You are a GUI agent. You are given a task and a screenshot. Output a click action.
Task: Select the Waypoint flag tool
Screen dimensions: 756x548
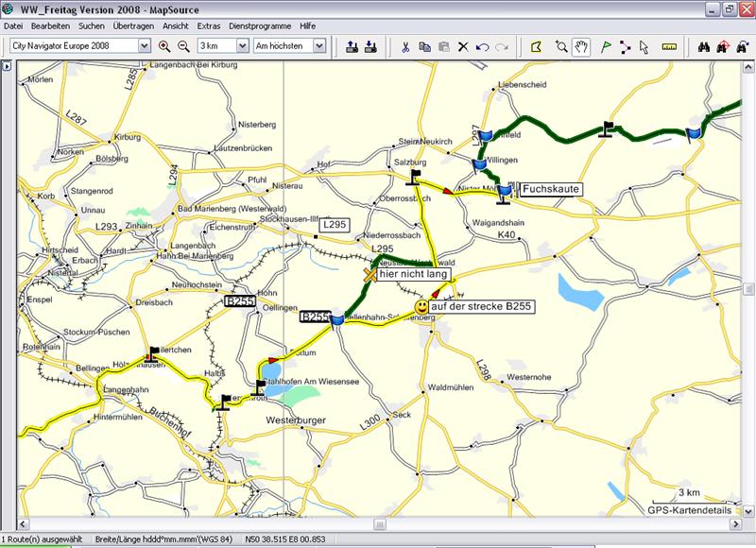[606, 46]
